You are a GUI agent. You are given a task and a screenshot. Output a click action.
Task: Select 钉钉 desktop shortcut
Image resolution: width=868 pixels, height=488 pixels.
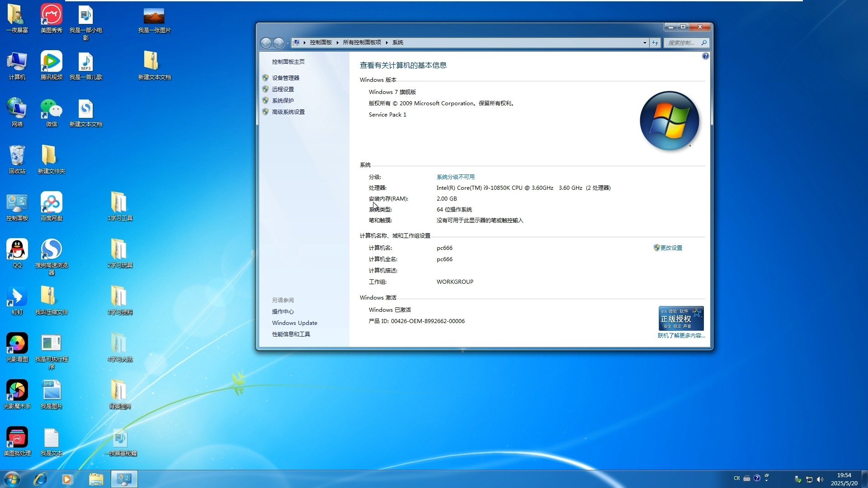pyautogui.click(x=17, y=301)
